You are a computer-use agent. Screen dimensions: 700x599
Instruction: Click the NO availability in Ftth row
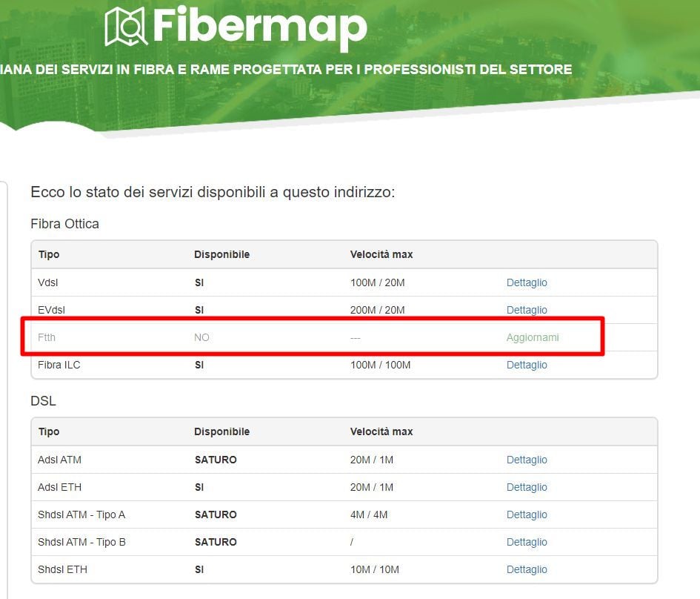click(201, 338)
